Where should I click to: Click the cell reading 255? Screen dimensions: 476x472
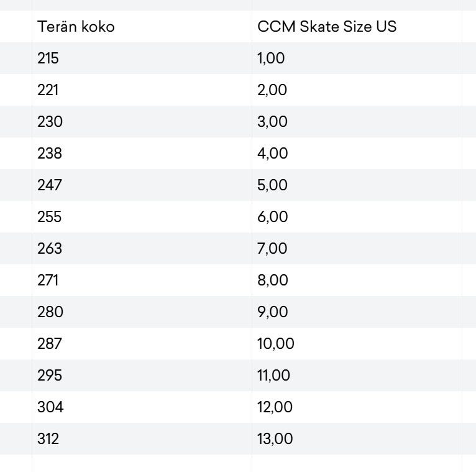click(50, 217)
